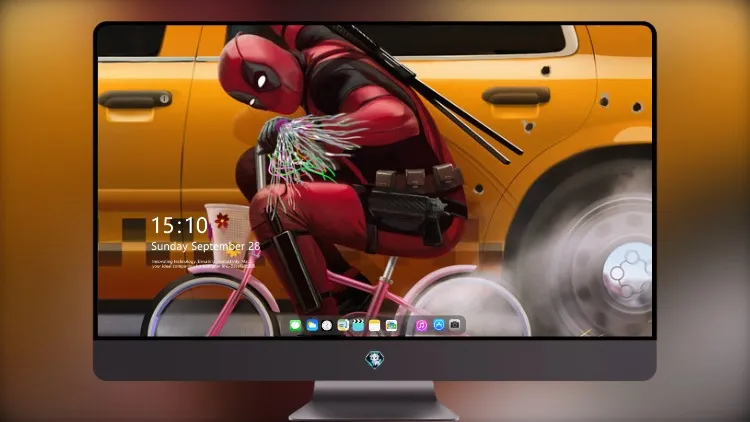Click the taxi's right door handle
Screen dimensions: 750x422
(x=516, y=96)
